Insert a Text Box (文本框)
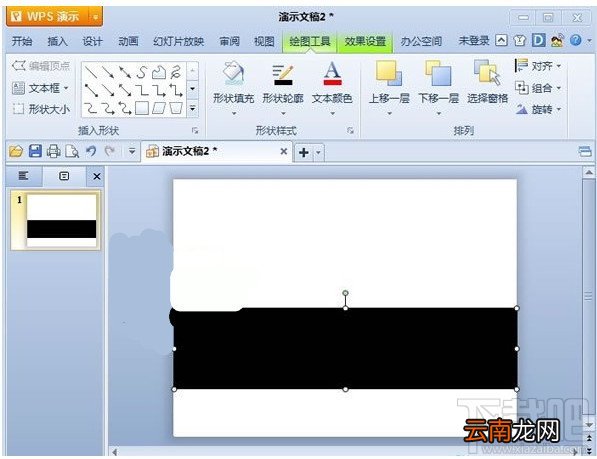597x459 pixels. 41,88
